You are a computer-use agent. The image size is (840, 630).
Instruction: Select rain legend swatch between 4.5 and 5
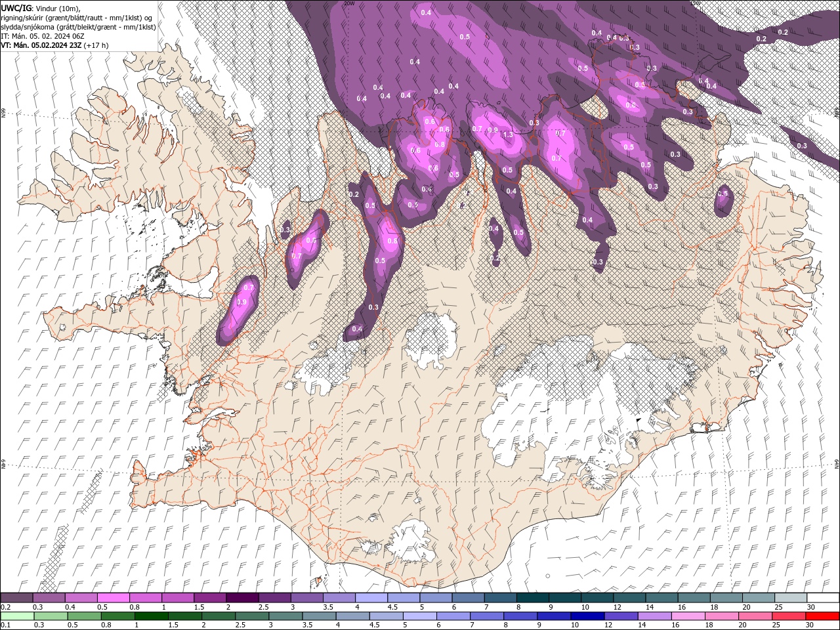pyautogui.click(x=387, y=616)
